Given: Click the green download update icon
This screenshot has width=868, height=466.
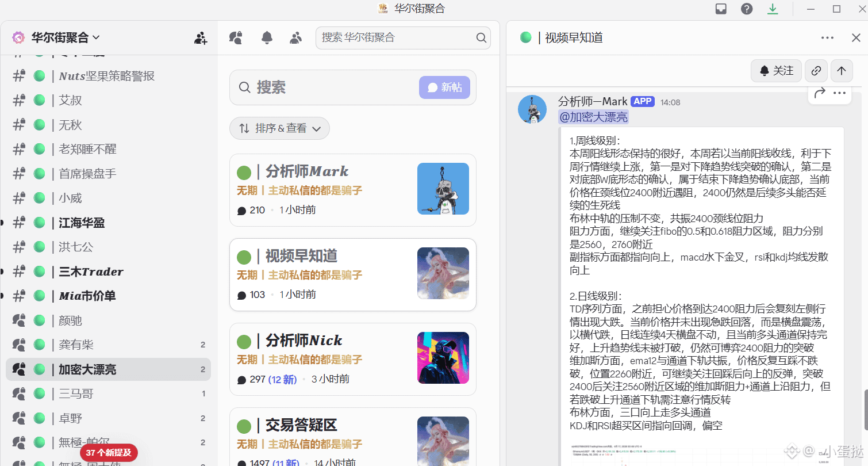Looking at the screenshot, I should tap(773, 9).
